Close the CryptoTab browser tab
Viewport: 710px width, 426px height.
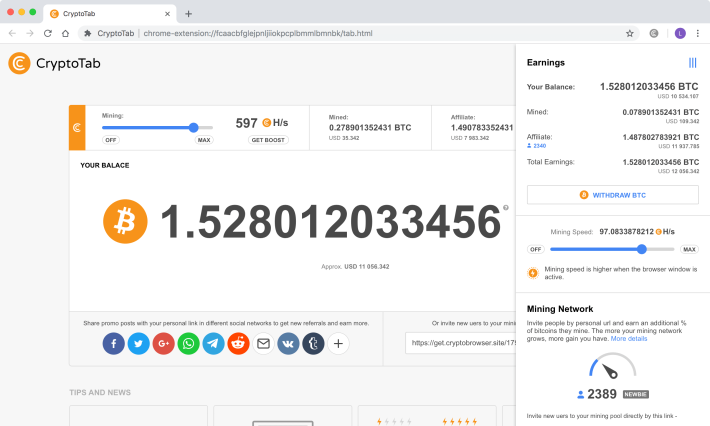click(167, 14)
